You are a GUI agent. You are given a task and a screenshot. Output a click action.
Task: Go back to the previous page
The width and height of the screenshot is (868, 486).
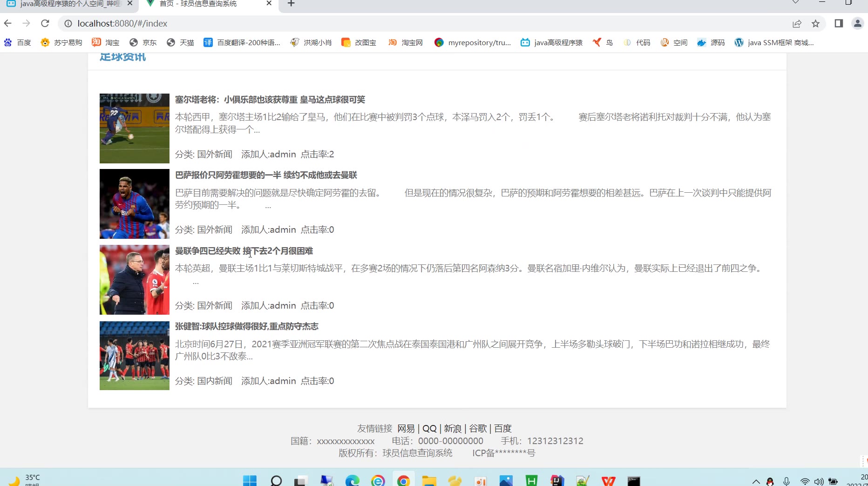7,23
